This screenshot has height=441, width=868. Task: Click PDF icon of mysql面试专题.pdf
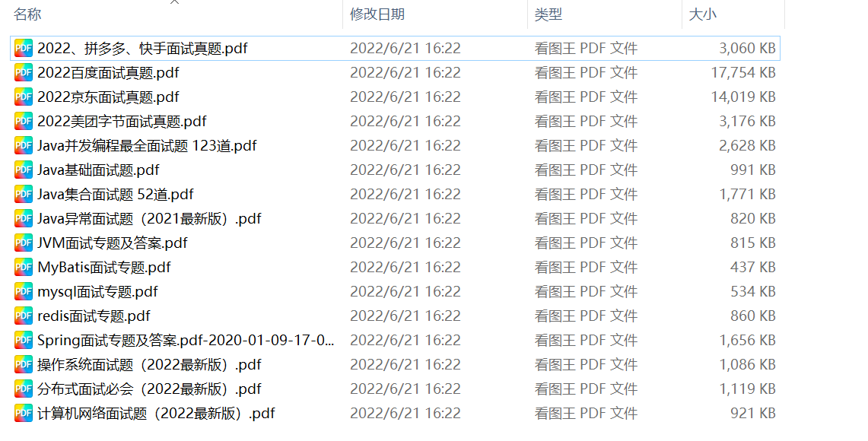(24, 292)
